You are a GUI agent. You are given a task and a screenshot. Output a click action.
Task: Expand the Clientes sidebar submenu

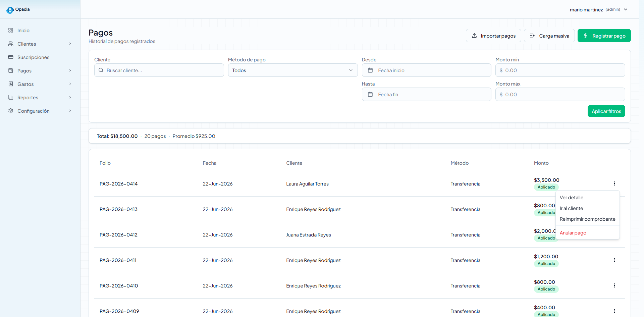tap(70, 44)
